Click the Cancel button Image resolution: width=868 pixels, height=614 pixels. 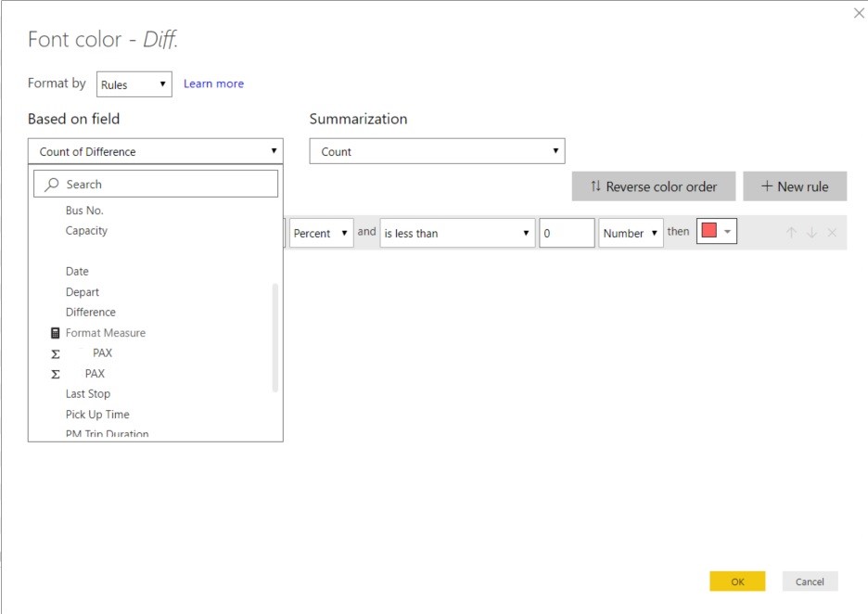click(810, 582)
